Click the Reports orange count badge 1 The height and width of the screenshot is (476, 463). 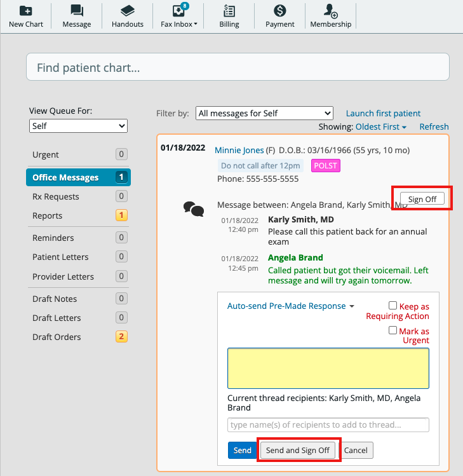pos(121,215)
